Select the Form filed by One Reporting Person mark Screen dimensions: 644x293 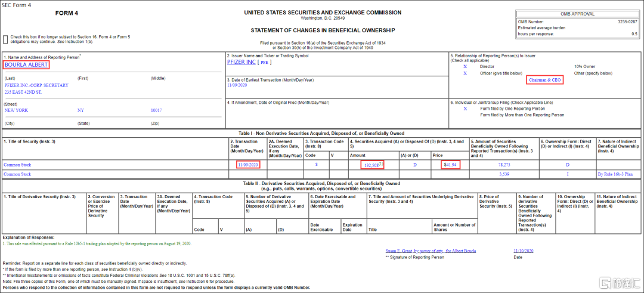pos(465,109)
